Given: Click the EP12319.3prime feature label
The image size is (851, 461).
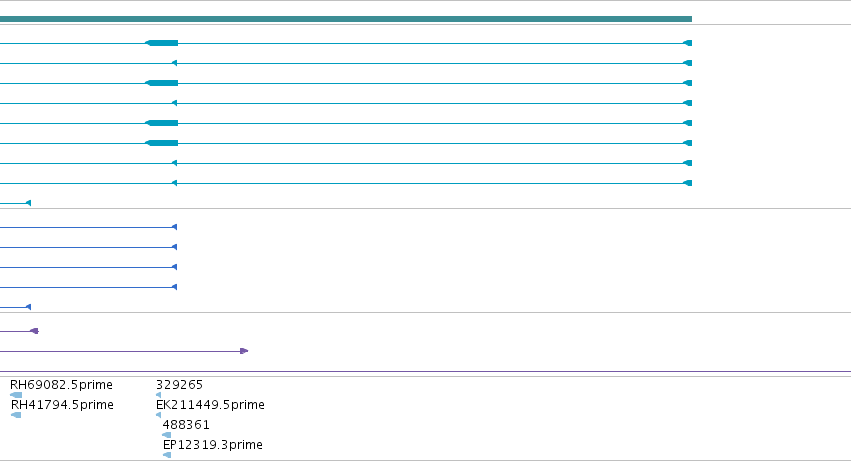Looking at the screenshot, I should pyautogui.click(x=213, y=445).
